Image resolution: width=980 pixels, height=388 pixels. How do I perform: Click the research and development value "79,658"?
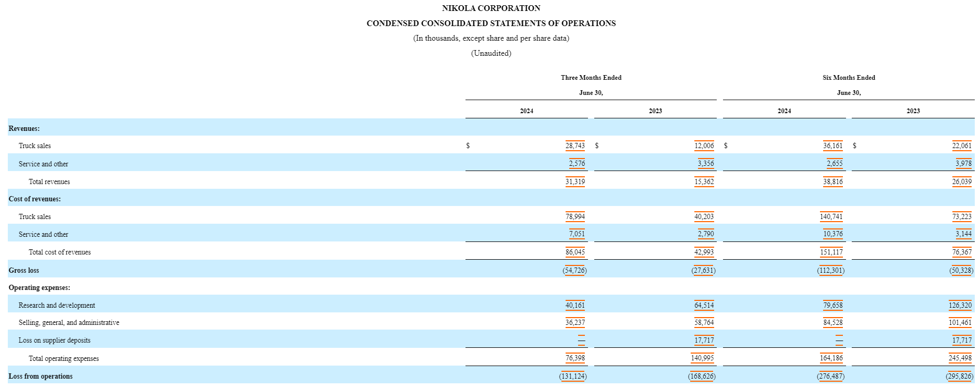coord(833,306)
